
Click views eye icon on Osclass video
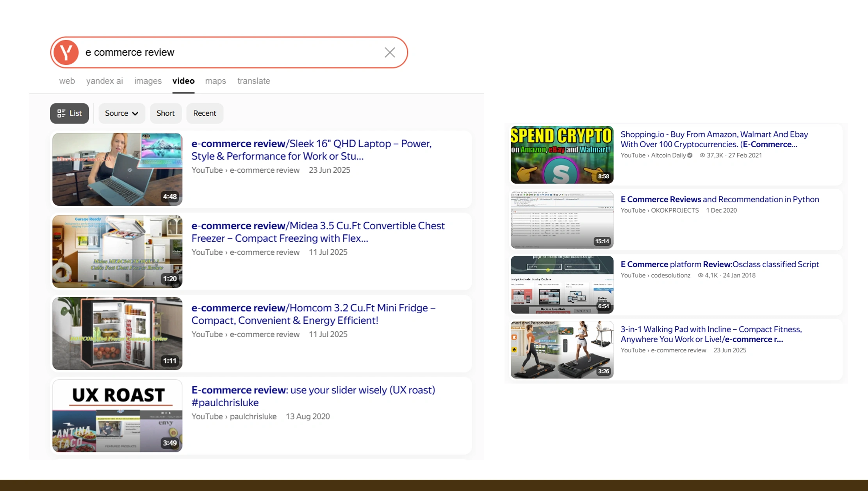pyautogui.click(x=700, y=275)
